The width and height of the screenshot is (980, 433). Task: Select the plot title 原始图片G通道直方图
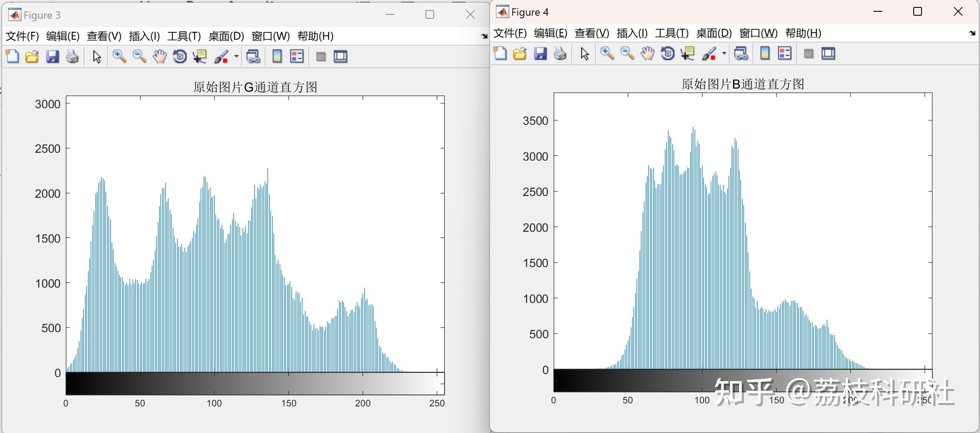click(255, 87)
